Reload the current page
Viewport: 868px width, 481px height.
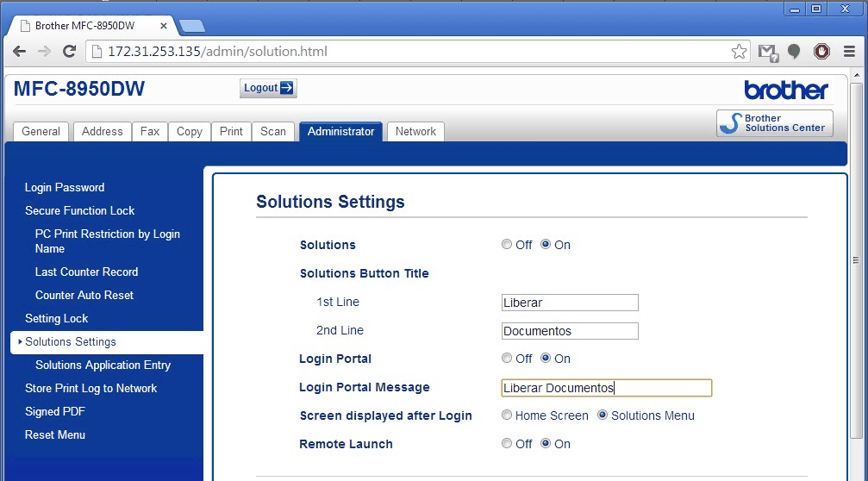click(x=70, y=52)
